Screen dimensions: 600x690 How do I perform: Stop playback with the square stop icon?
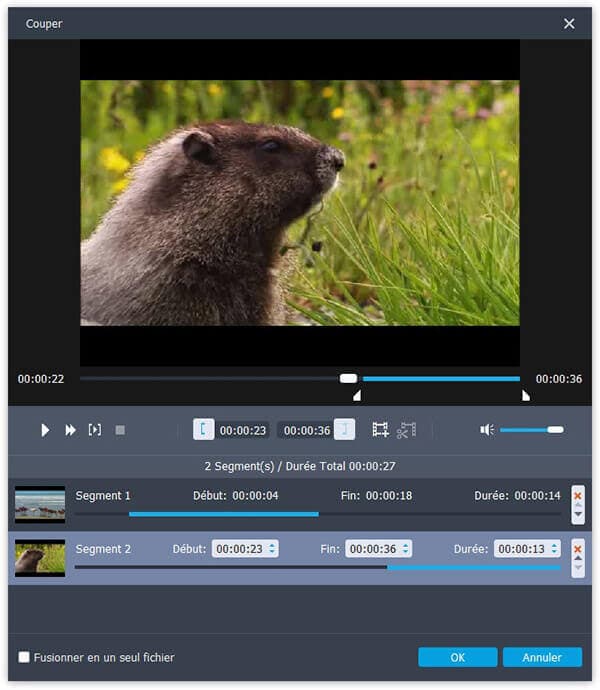pyautogui.click(x=120, y=430)
